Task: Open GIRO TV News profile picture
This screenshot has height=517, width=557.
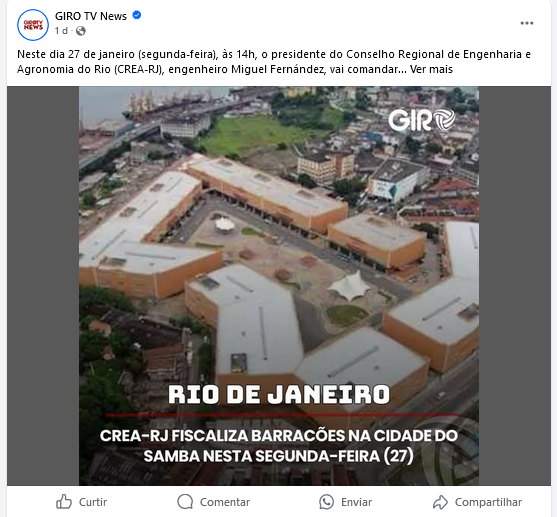Action: pos(33,25)
